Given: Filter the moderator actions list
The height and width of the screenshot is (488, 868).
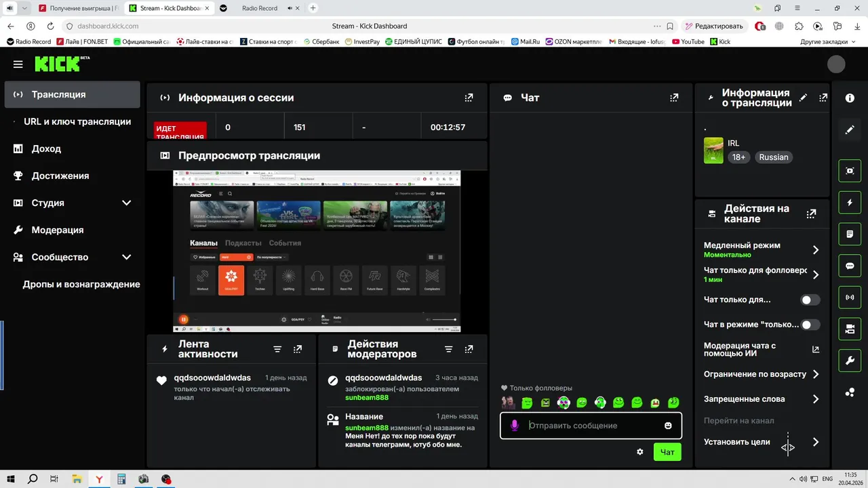Looking at the screenshot, I should point(448,349).
